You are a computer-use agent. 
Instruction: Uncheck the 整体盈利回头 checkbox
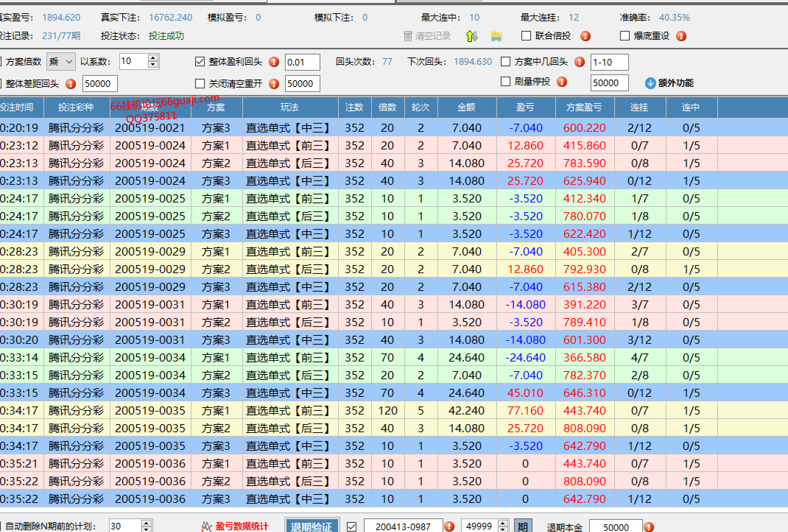[x=200, y=61]
